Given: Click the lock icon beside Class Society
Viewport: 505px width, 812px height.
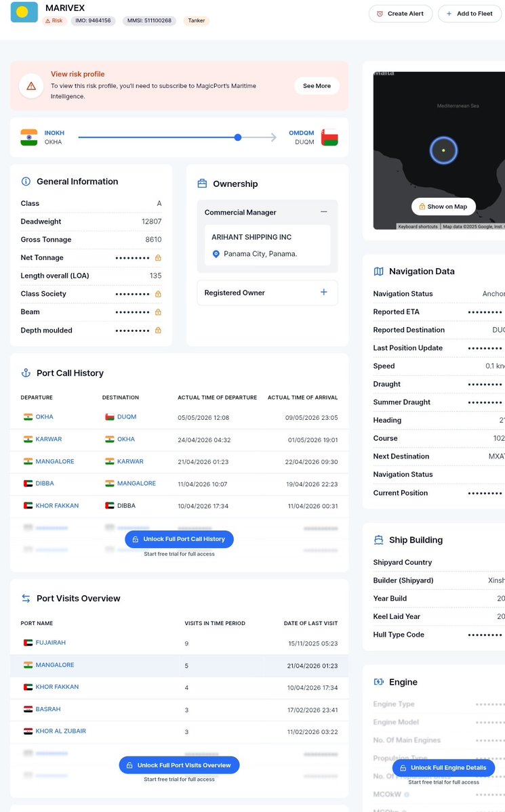Looking at the screenshot, I should (x=158, y=294).
